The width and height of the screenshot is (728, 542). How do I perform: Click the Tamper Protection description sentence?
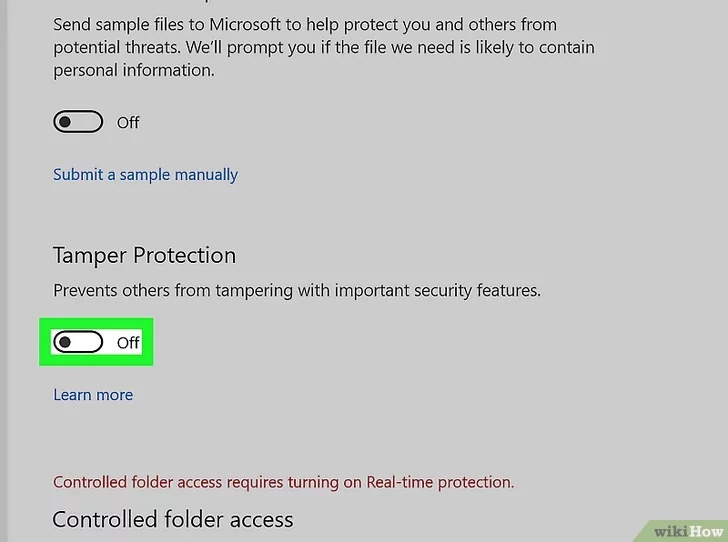click(297, 291)
